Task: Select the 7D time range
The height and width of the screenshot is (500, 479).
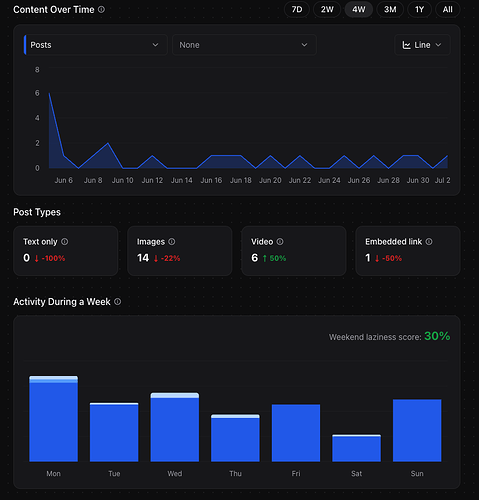Action: [297, 9]
